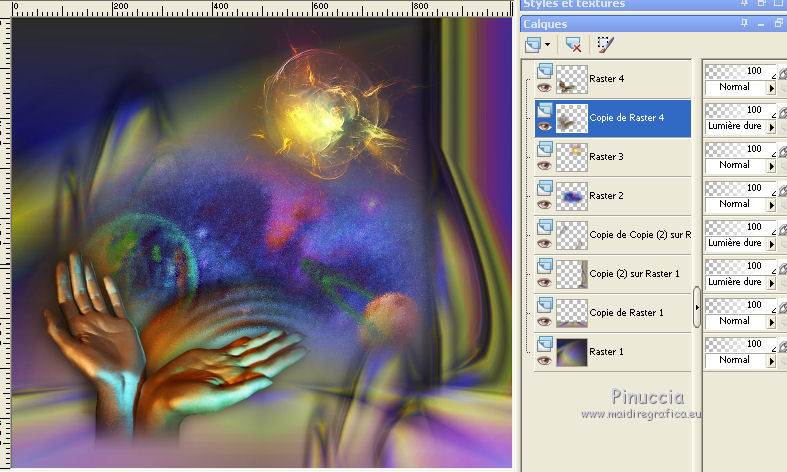Click opacity slider of Raster 4 layer

(740, 71)
